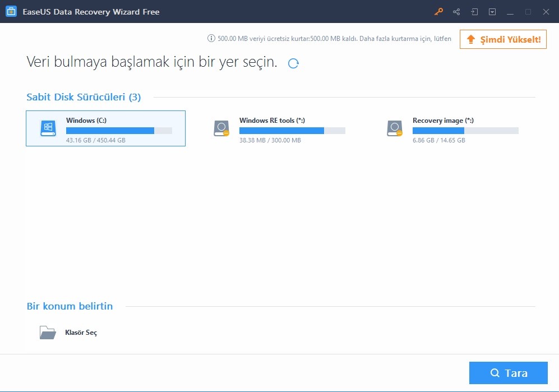Click the info icon beside 500.00 MB message
This screenshot has width=559, height=392.
click(x=211, y=38)
